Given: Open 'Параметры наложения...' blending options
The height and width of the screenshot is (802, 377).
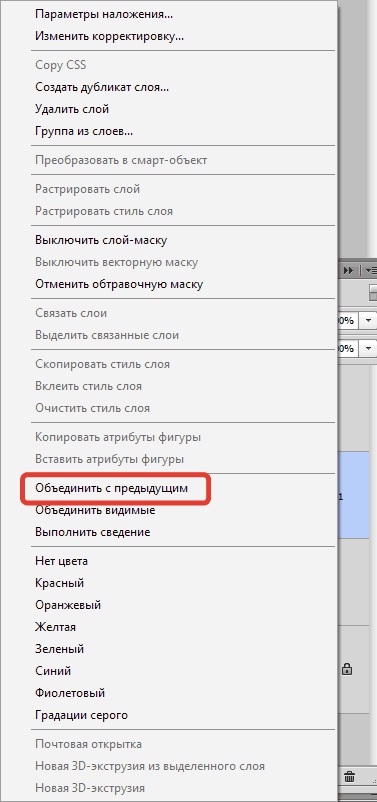Looking at the screenshot, I should pos(104,14).
